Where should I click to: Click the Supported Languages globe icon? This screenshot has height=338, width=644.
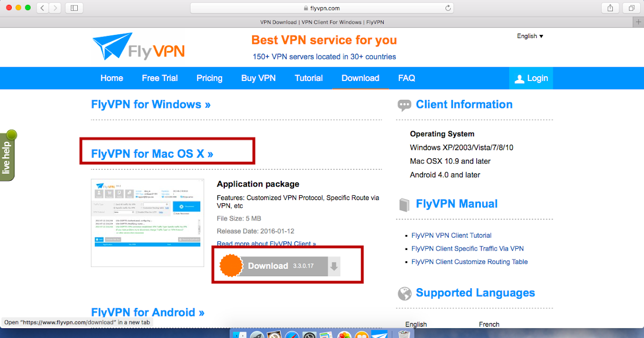pos(404,293)
